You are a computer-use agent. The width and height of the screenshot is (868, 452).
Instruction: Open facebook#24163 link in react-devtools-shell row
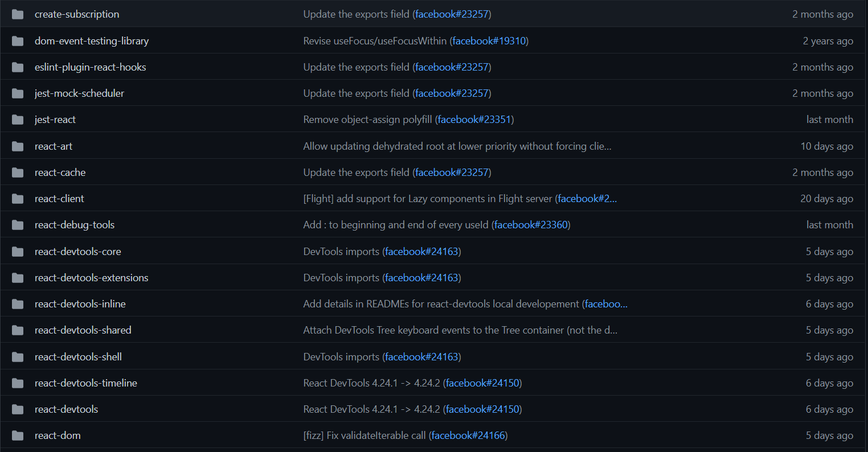click(421, 357)
